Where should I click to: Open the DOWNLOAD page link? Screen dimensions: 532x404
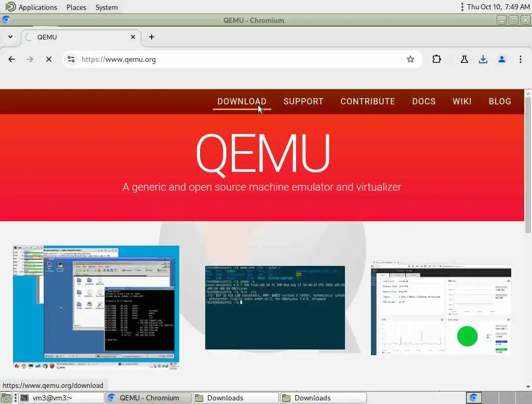[x=242, y=101]
